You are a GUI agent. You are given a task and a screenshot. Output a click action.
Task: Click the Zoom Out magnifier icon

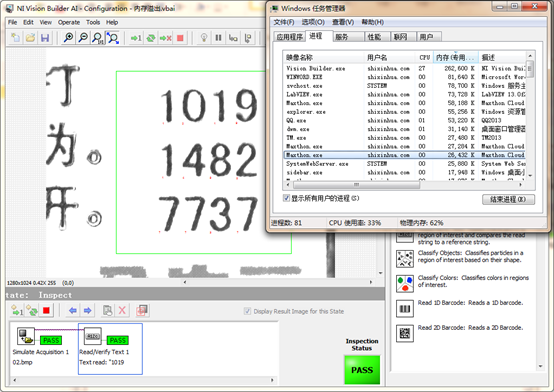(83, 38)
